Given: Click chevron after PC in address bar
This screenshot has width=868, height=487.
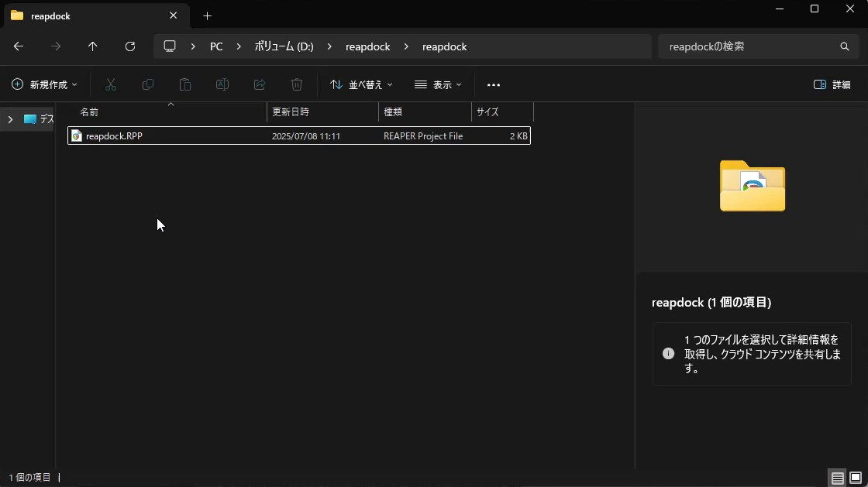Looking at the screenshot, I should pyautogui.click(x=239, y=46).
